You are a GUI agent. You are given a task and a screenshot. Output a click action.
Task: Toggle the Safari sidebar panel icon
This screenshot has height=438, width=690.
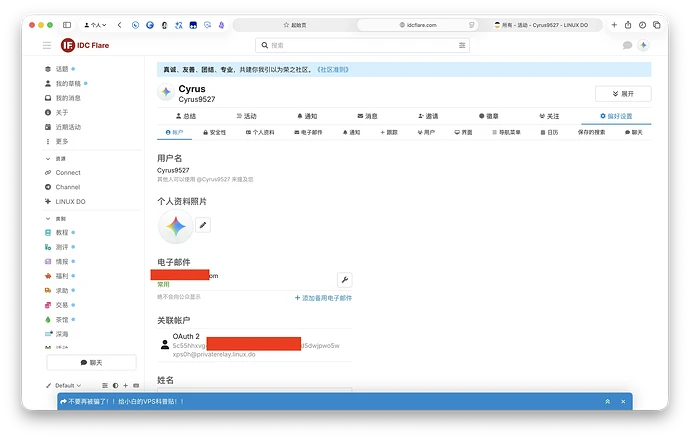67,25
